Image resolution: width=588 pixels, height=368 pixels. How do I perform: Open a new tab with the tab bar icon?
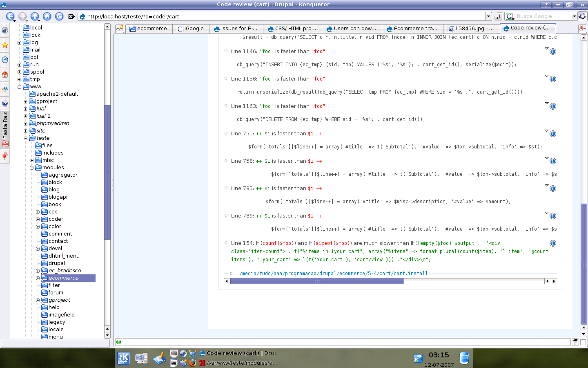click(x=120, y=29)
